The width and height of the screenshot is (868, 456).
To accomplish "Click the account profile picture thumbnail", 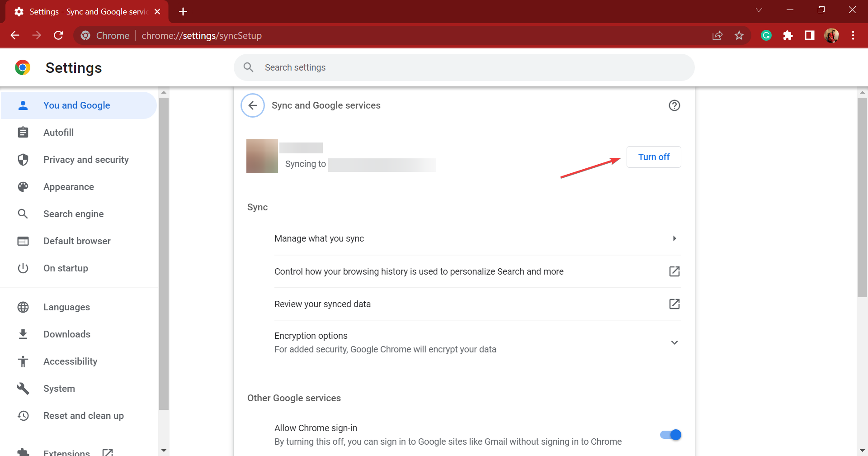I will [262, 156].
